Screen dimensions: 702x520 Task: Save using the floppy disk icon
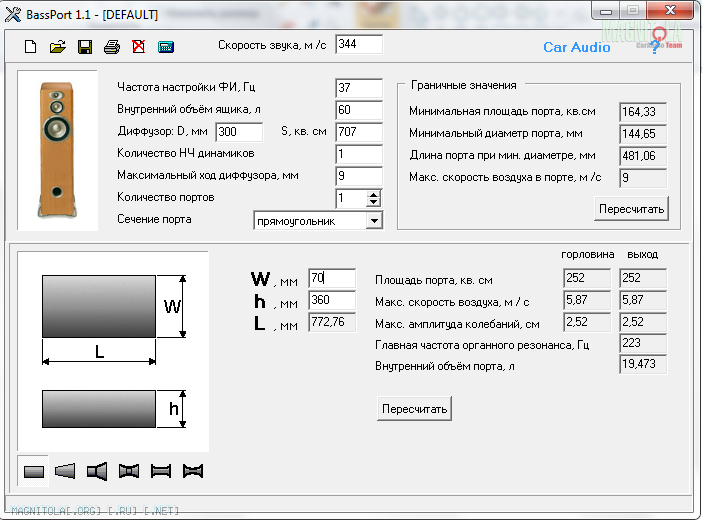click(x=85, y=47)
